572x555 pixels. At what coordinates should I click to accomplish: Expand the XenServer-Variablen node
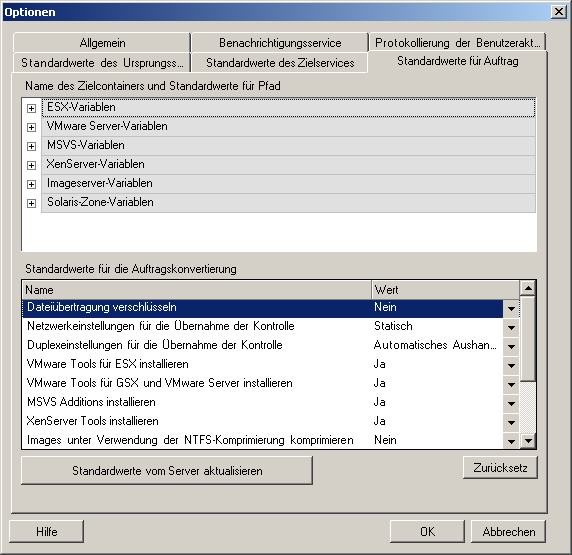(x=31, y=165)
